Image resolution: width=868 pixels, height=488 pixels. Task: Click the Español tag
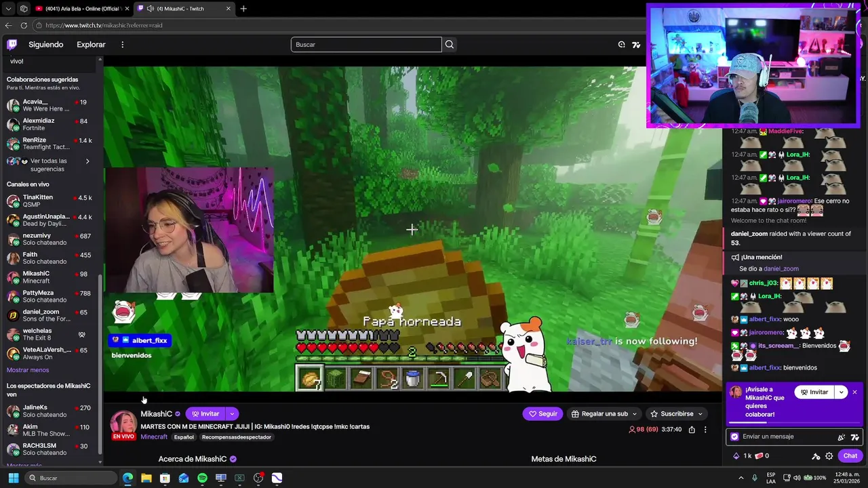(184, 437)
